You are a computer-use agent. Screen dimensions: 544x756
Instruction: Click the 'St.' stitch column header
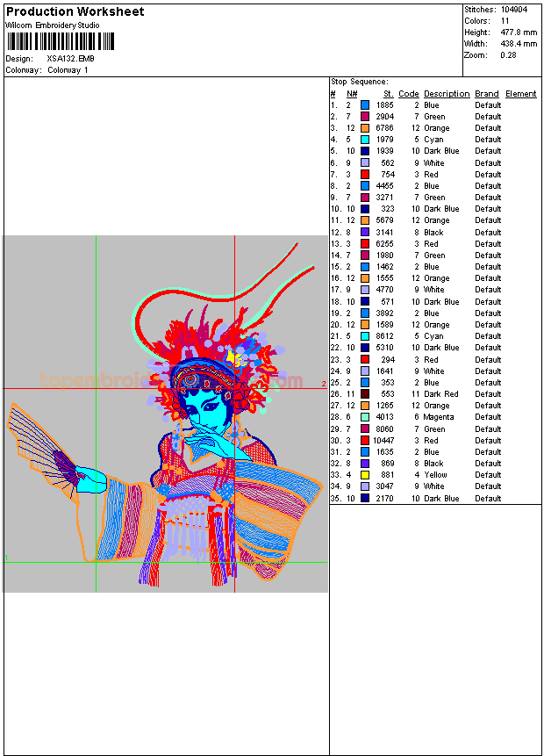click(389, 94)
